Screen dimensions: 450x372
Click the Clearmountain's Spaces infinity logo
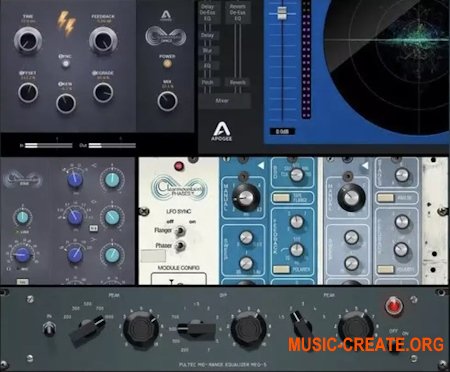[166, 36]
